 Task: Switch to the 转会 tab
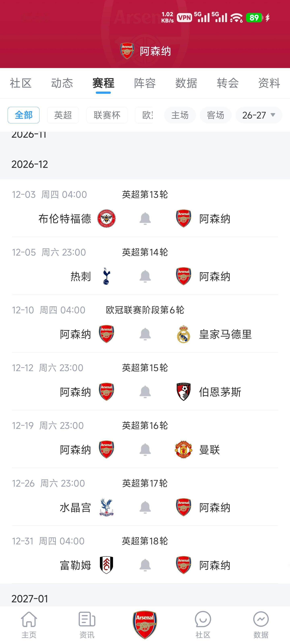click(228, 83)
